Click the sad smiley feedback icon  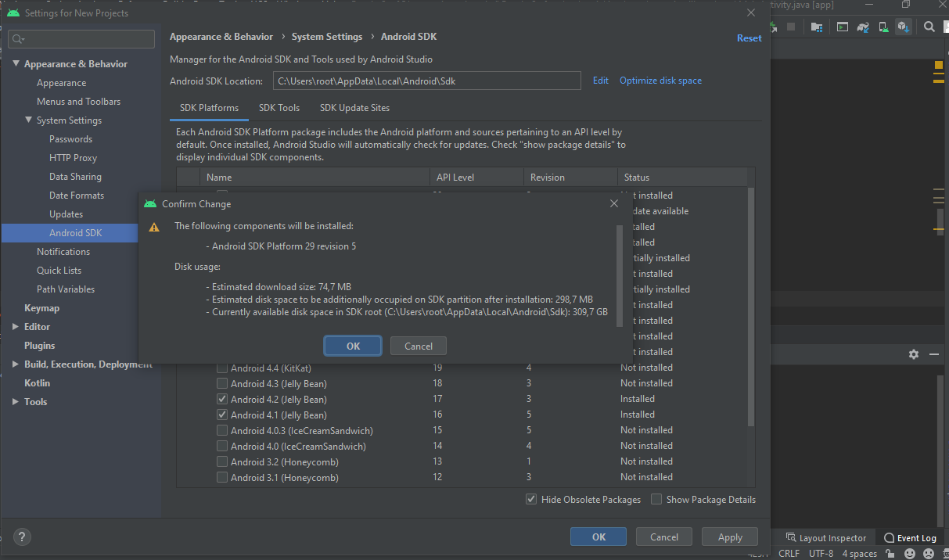[929, 553]
